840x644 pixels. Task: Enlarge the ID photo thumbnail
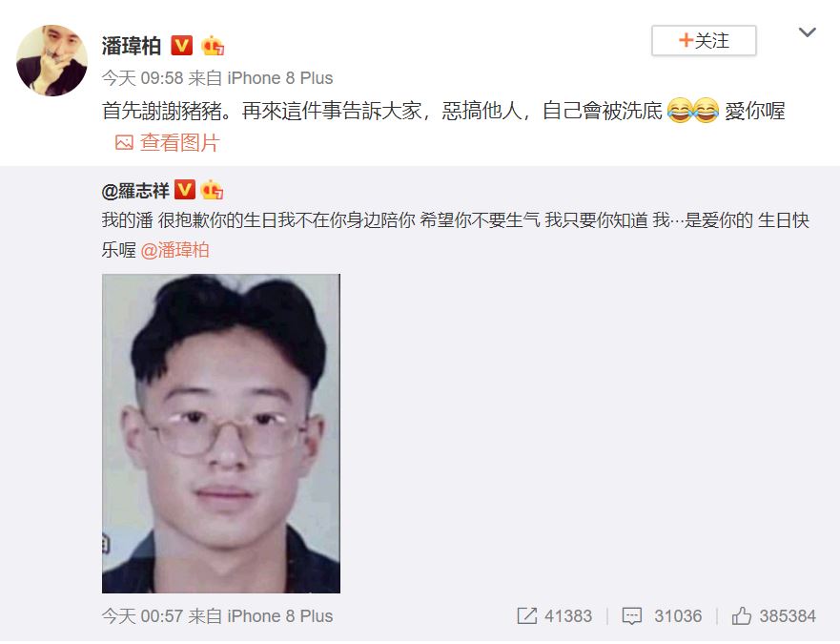pos(220,433)
